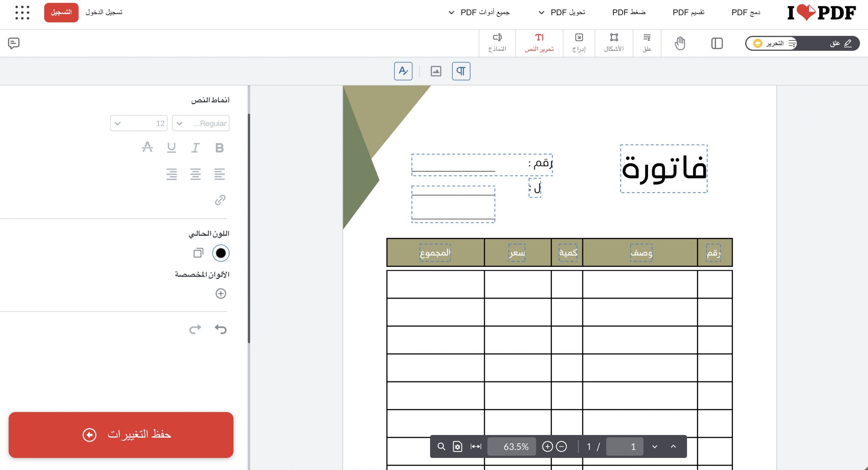Open Compress PDF (ضغط PDF) menu item

(629, 13)
